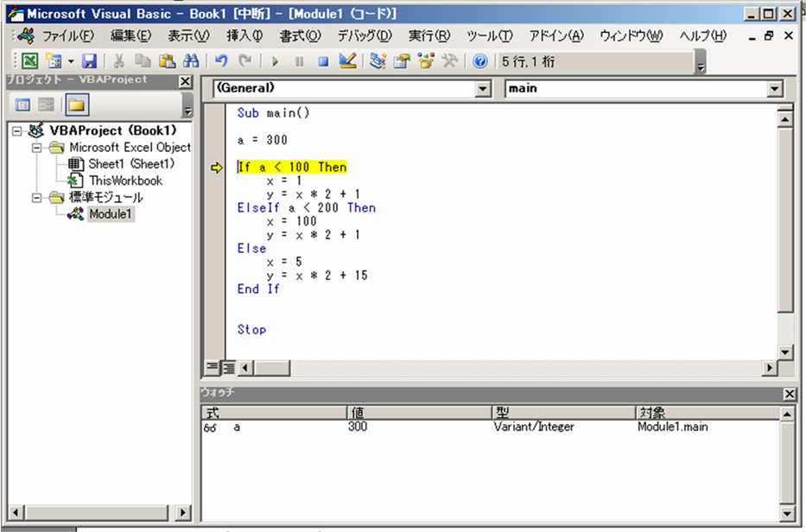Open the Toolbox icon
The height and width of the screenshot is (532, 806).
450,61
